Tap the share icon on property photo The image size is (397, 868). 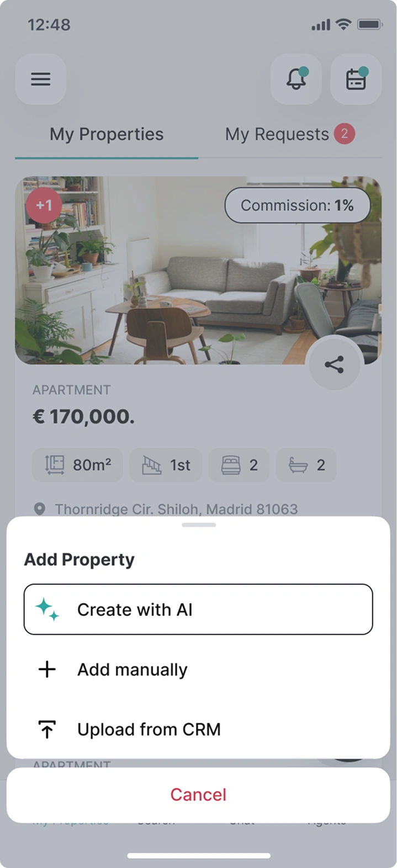(334, 364)
